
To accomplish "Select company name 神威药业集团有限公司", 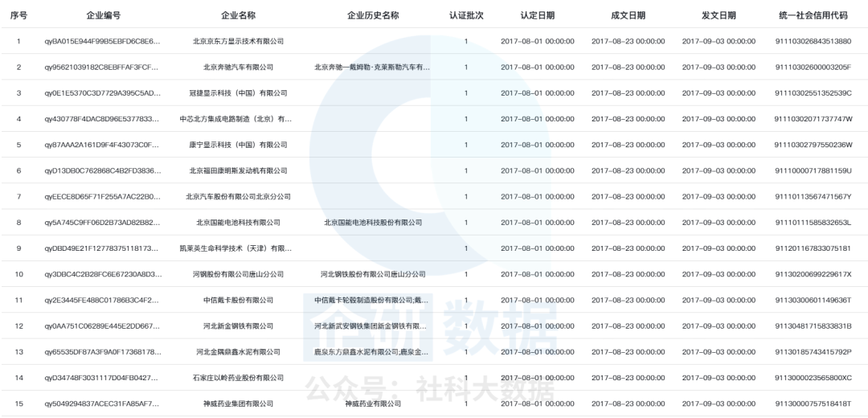I will pos(238,404).
